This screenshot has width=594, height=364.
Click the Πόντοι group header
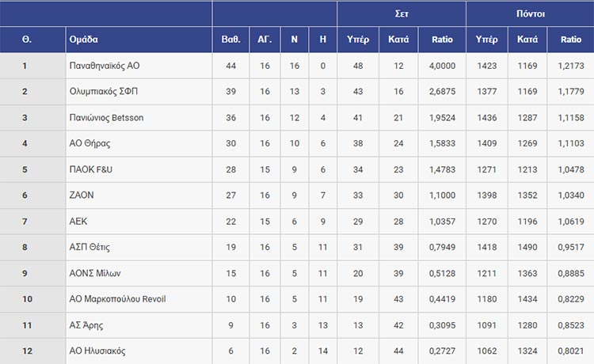click(529, 13)
